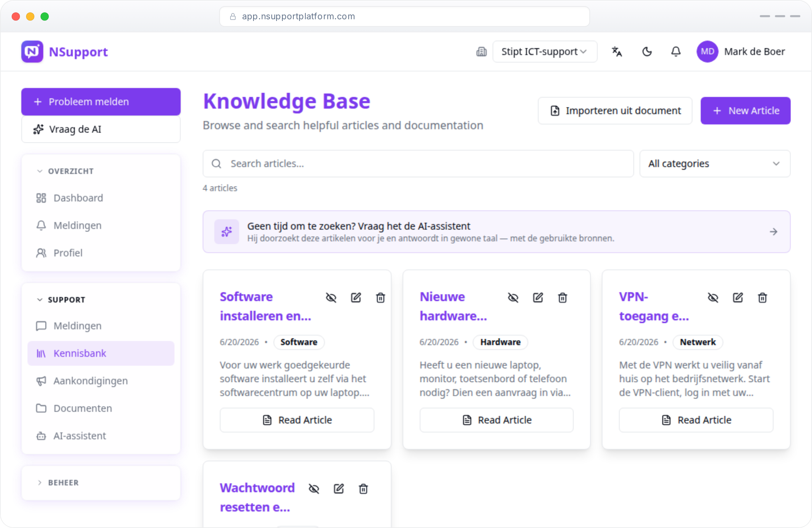This screenshot has width=812, height=528.
Task: Edit the Wachtwoord resetten article
Action: [339, 488]
